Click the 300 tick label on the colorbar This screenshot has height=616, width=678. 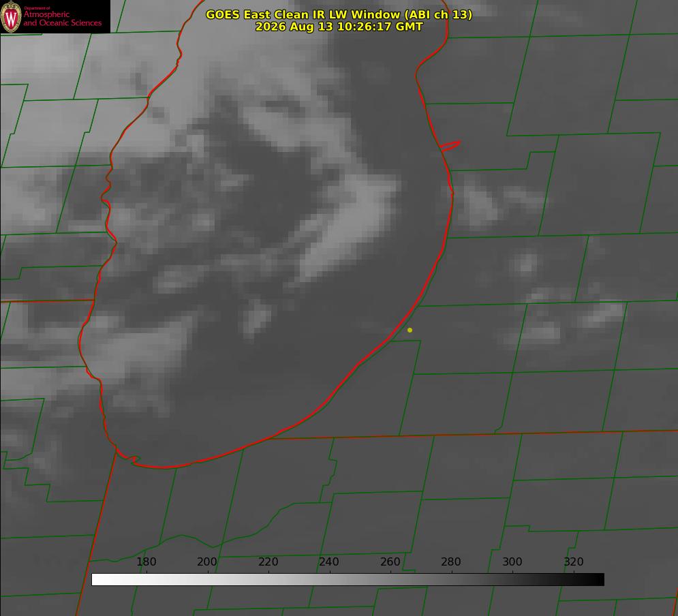tap(512, 561)
